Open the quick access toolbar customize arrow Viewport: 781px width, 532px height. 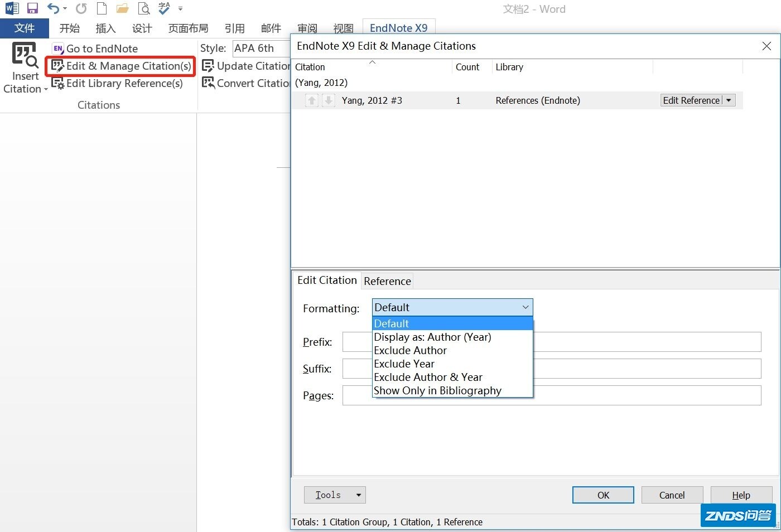tap(180, 9)
